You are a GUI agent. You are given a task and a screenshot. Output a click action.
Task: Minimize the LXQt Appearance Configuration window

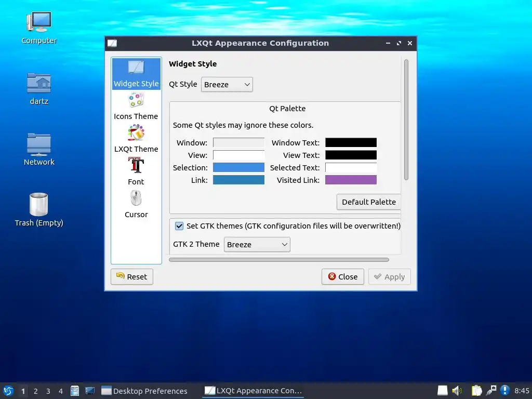tap(388, 43)
